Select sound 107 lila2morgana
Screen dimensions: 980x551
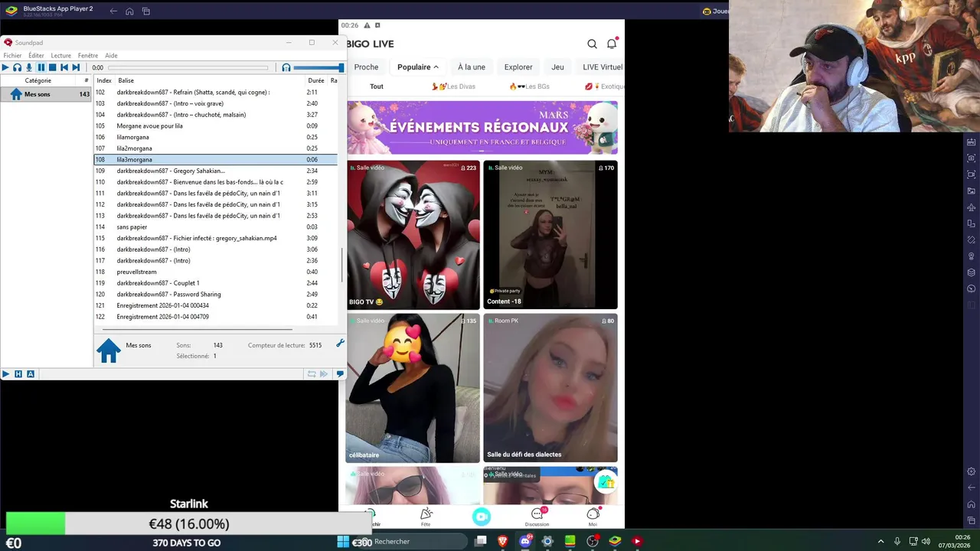(x=216, y=148)
